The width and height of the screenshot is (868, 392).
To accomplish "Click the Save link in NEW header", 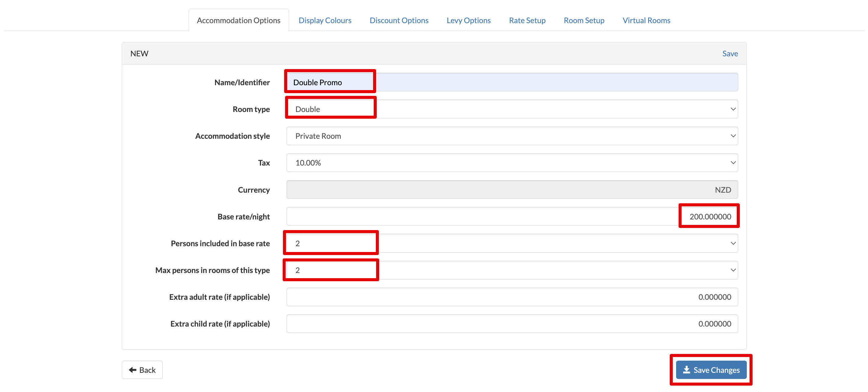I will coord(730,54).
